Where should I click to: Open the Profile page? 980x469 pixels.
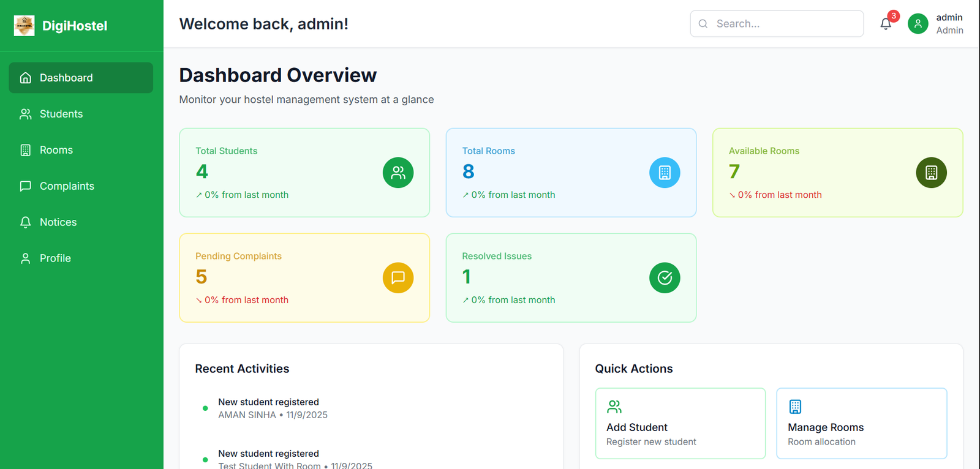click(81, 258)
